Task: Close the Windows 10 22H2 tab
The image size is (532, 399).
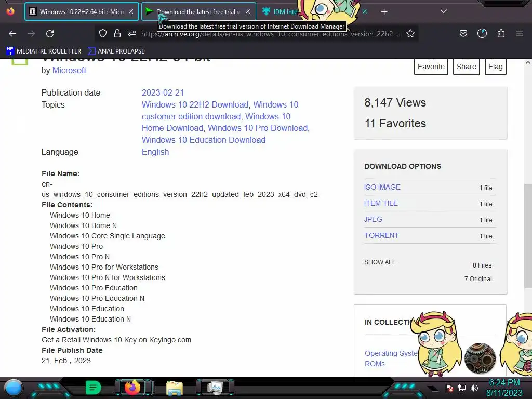Action: (x=131, y=11)
